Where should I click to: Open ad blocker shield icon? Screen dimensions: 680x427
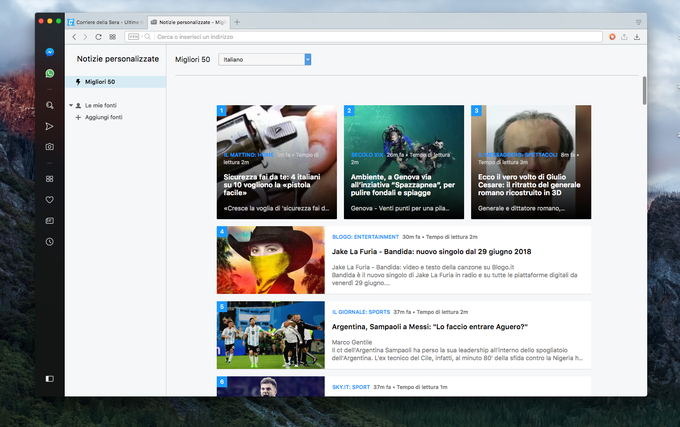point(612,37)
